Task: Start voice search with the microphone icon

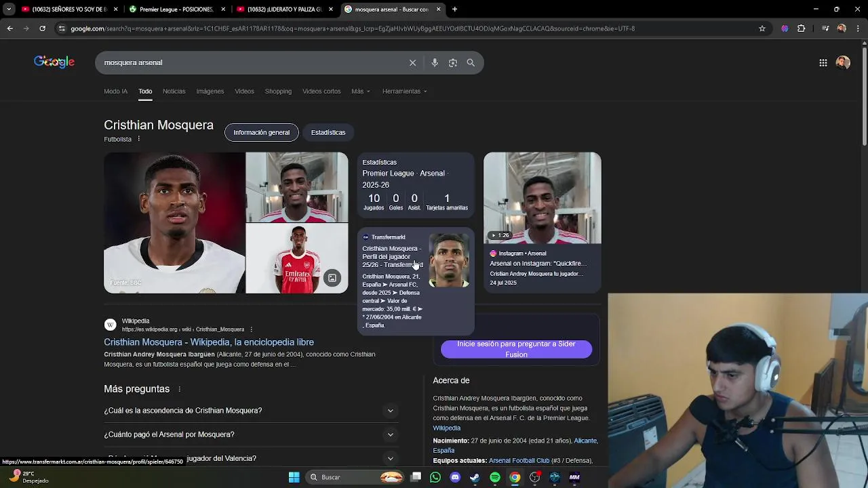Action: 435,62
